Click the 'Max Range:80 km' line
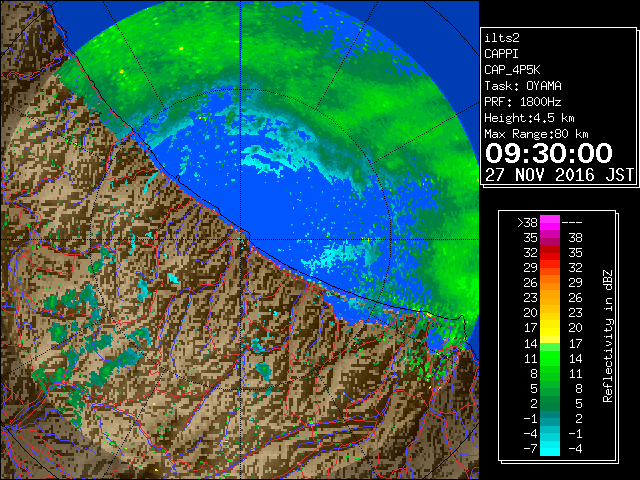 coord(536,134)
